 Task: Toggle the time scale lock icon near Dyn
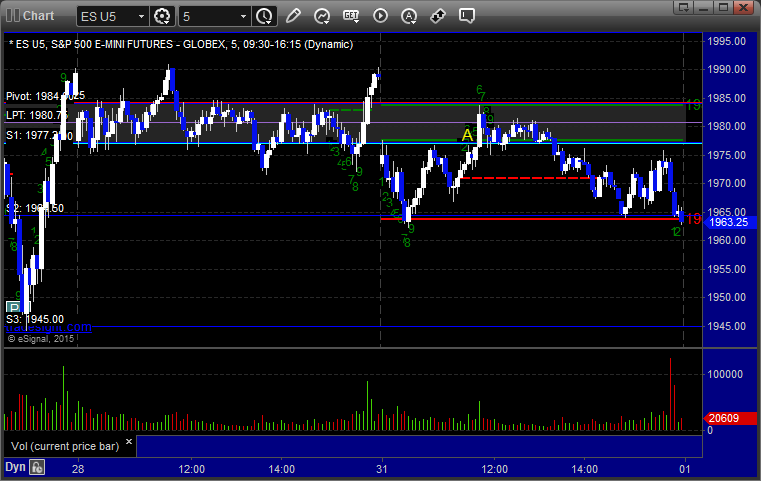[37, 467]
